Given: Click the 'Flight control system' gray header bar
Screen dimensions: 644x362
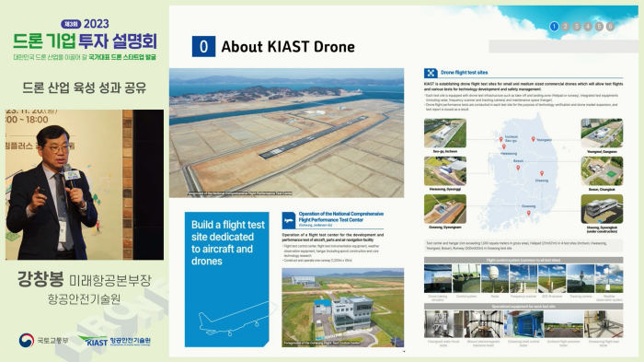Looking at the screenshot, I should pos(523,260).
